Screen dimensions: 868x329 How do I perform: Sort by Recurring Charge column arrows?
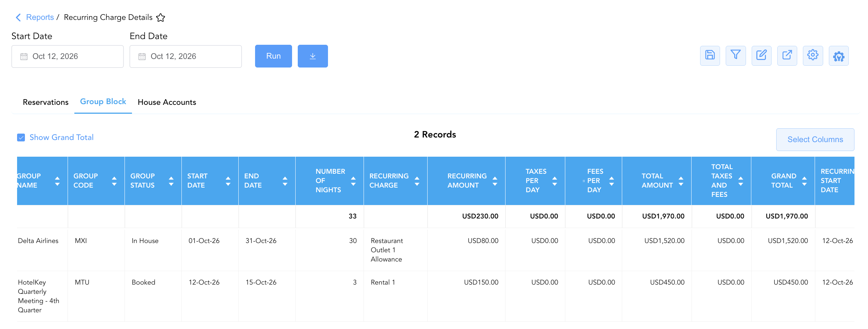pos(417,181)
